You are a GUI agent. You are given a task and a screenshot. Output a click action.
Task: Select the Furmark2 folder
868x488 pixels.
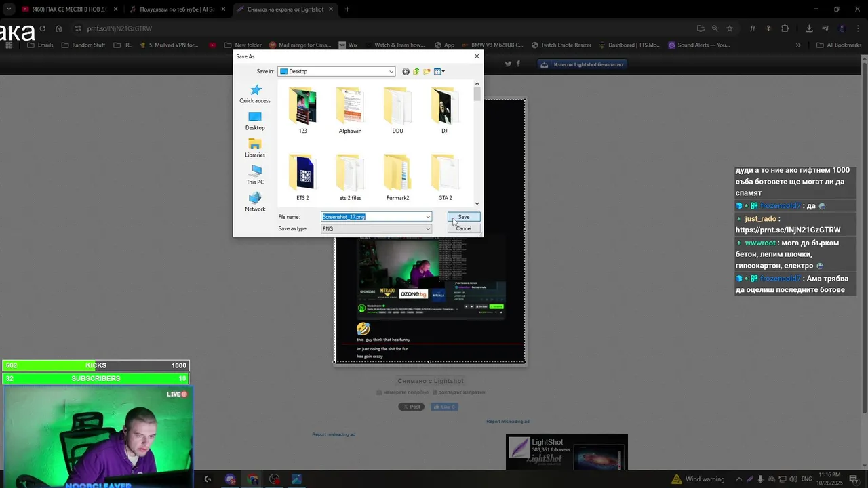[x=397, y=178]
